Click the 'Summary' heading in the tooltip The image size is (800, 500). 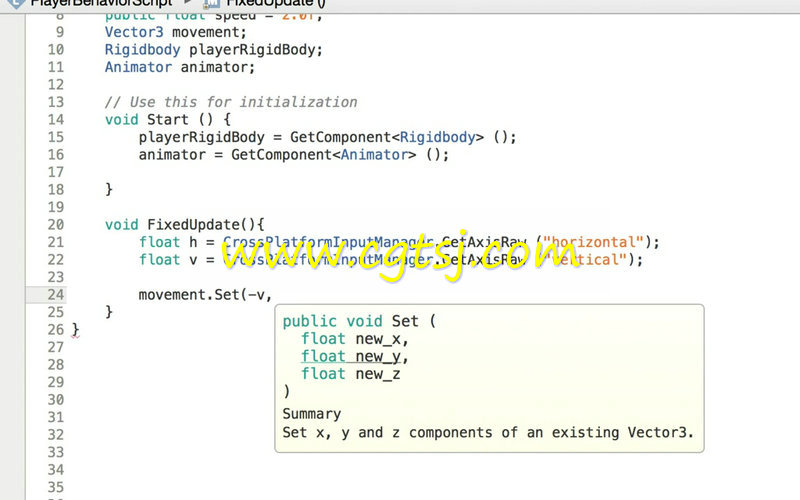pyautogui.click(x=312, y=414)
